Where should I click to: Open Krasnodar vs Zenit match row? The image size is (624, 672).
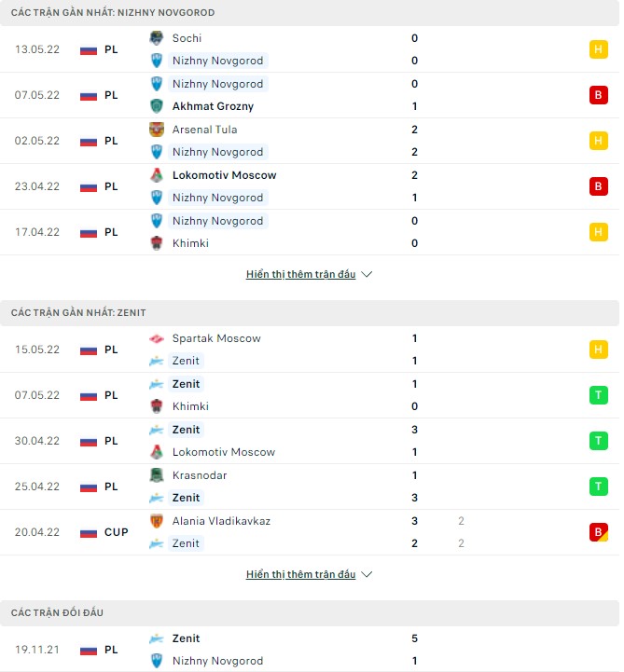pos(308,487)
